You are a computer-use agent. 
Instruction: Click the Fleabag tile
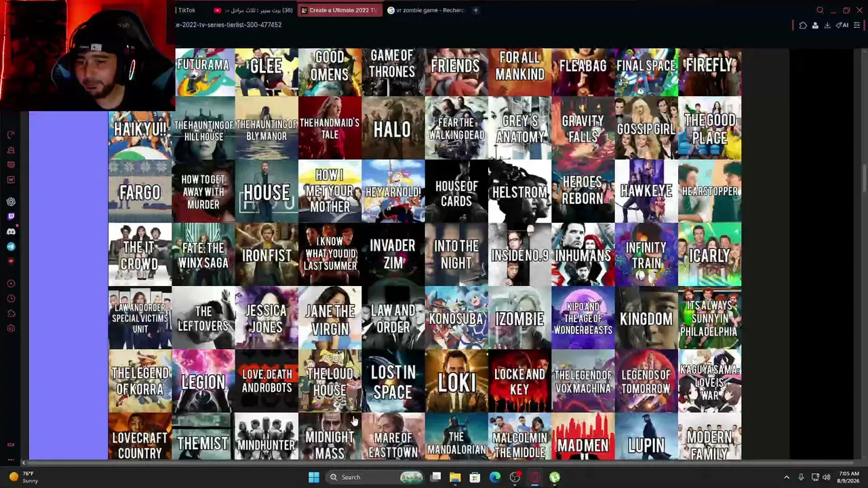coord(583,72)
